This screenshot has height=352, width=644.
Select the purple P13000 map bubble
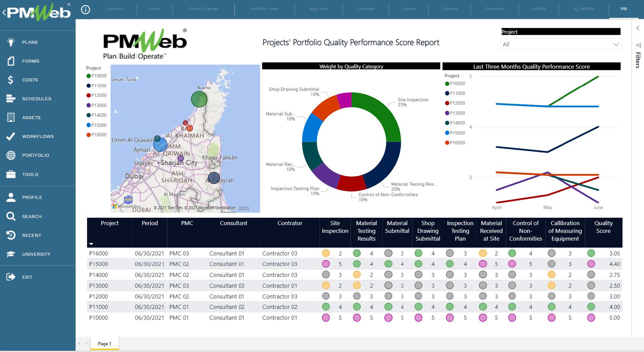(x=180, y=158)
